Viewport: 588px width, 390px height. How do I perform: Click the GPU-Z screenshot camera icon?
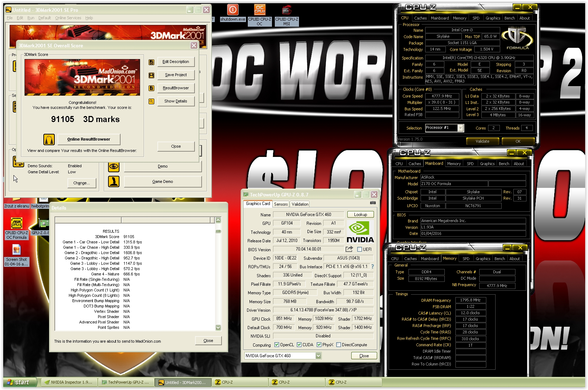pos(373,203)
